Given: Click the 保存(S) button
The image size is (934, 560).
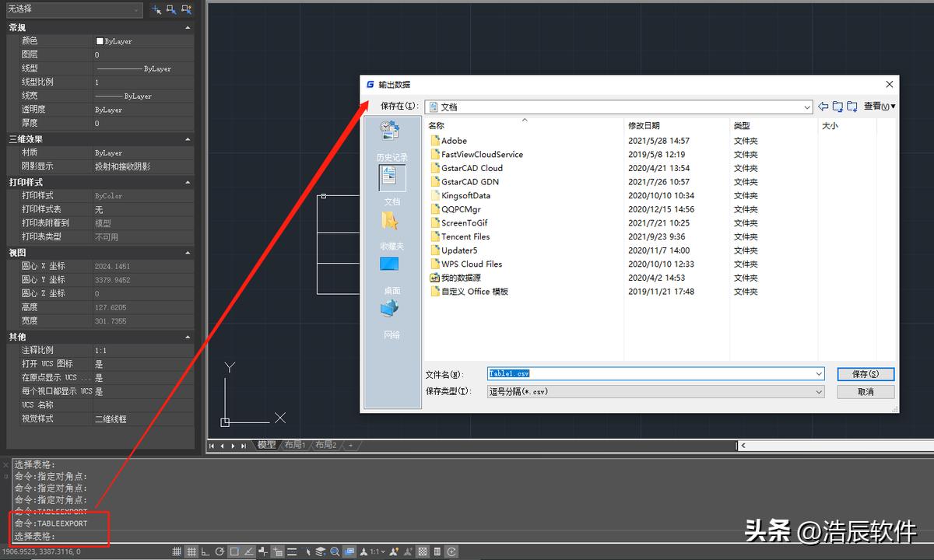Looking at the screenshot, I should (x=866, y=373).
